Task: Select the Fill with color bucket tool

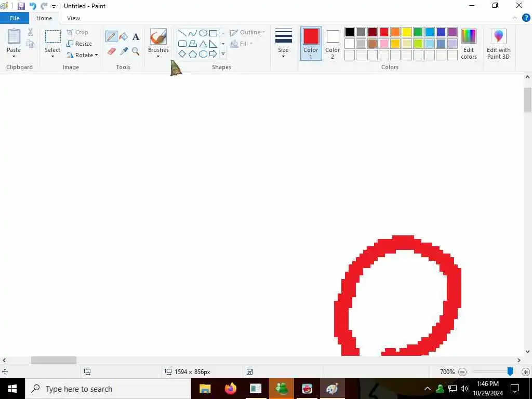Action: 124,36
